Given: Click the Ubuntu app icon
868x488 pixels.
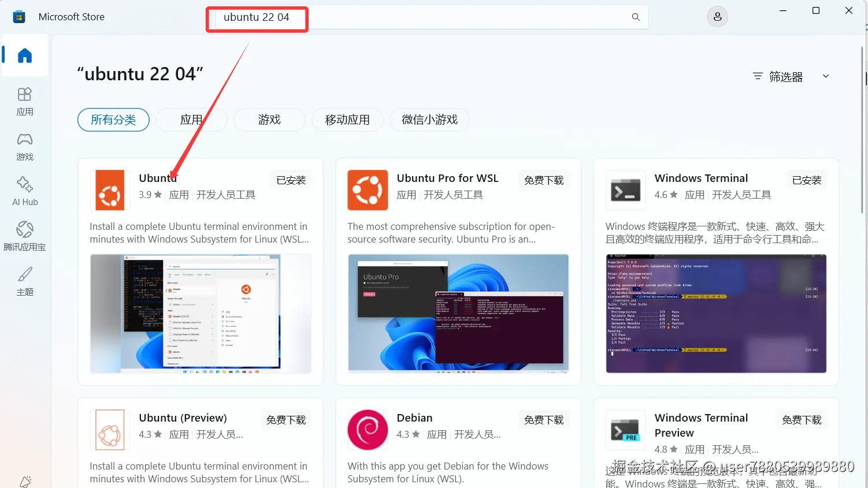Looking at the screenshot, I should point(110,190).
